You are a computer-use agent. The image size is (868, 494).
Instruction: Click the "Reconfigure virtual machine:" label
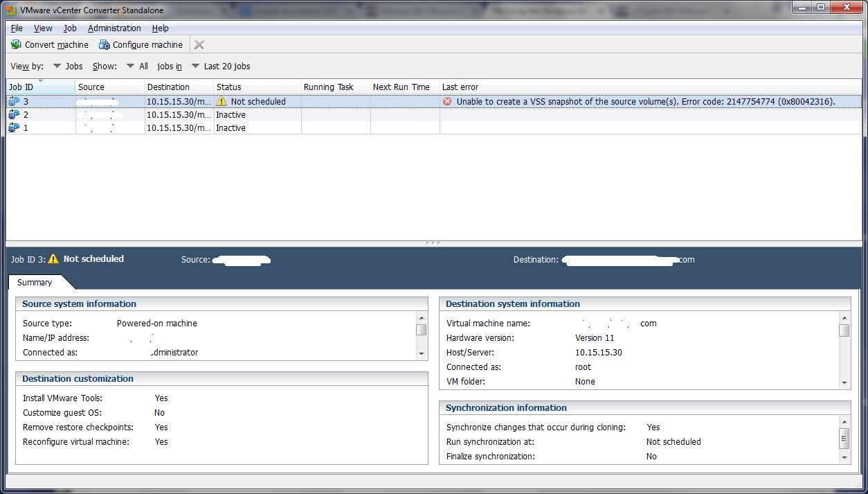[x=76, y=442]
